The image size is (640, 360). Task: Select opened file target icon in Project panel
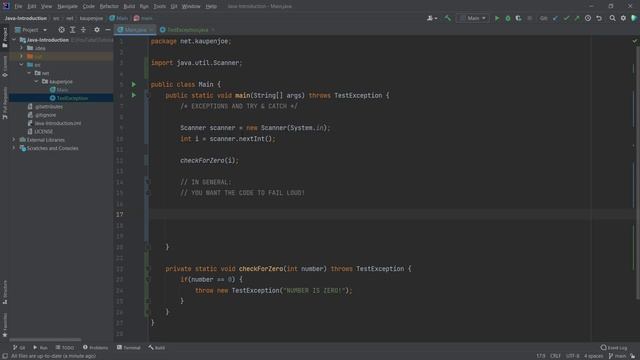(61, 30)
